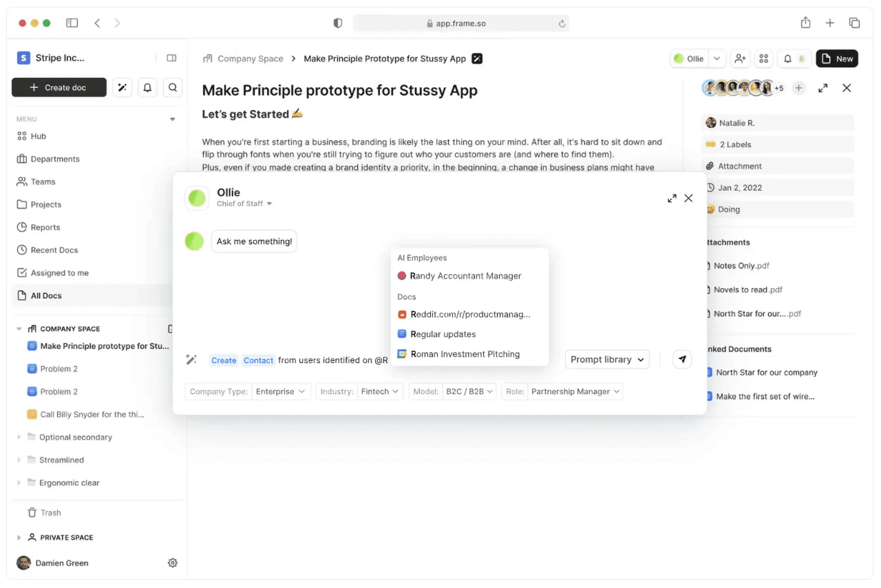Image resolution: width=881 pixels, height=588 pixels.
Task: Open the apps grid icon in header
Action: pyautogui.click(x=764, y=59)
